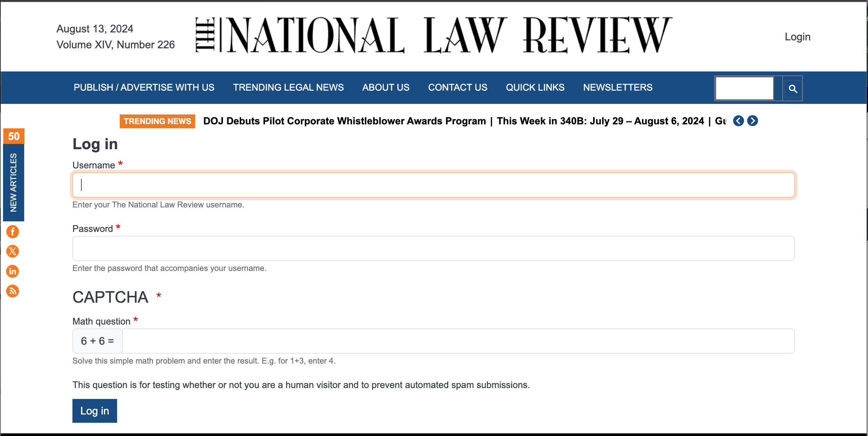Click the Volume XIV, Number 226 text
This screenshot has height=436, width=868.
point(115,45)
